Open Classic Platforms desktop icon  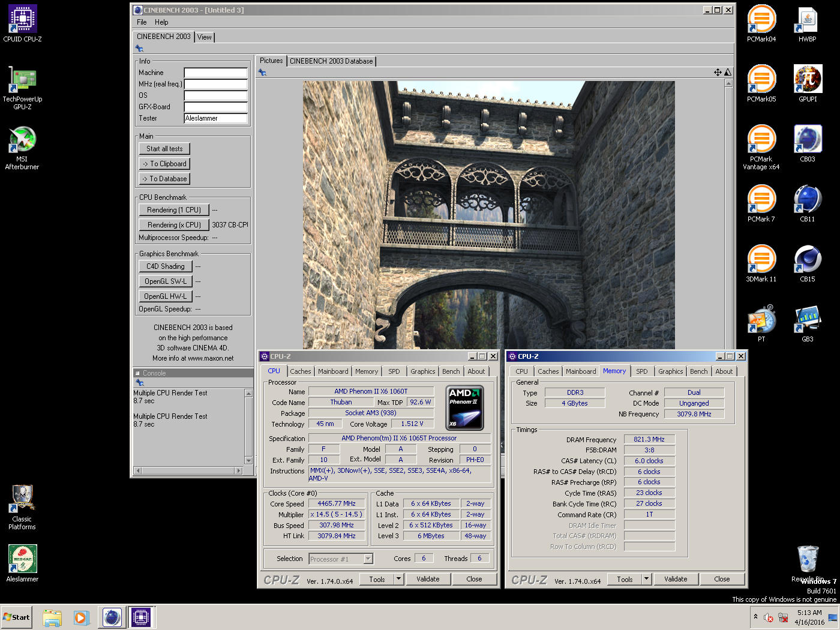click(22, 508)
